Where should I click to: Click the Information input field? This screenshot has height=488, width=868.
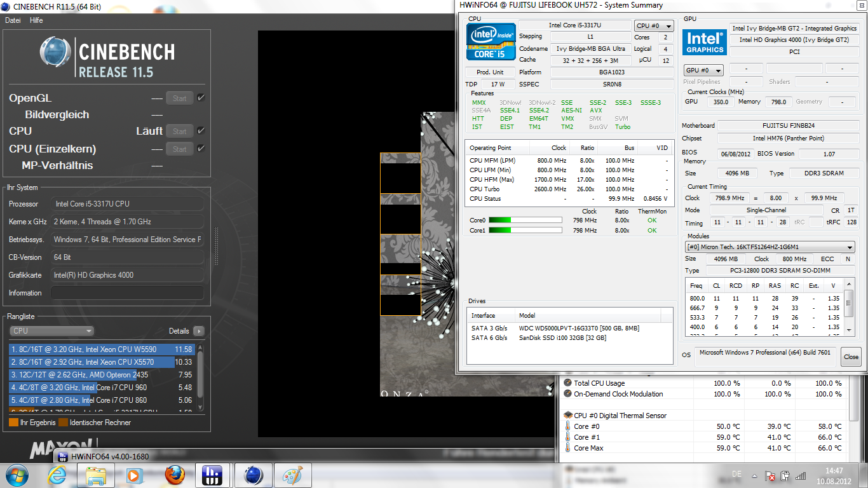(127, 293)
